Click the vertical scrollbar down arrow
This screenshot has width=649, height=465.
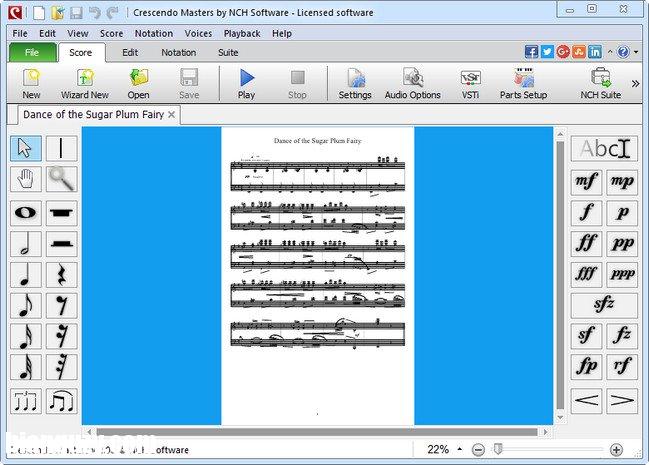(560, 418)
